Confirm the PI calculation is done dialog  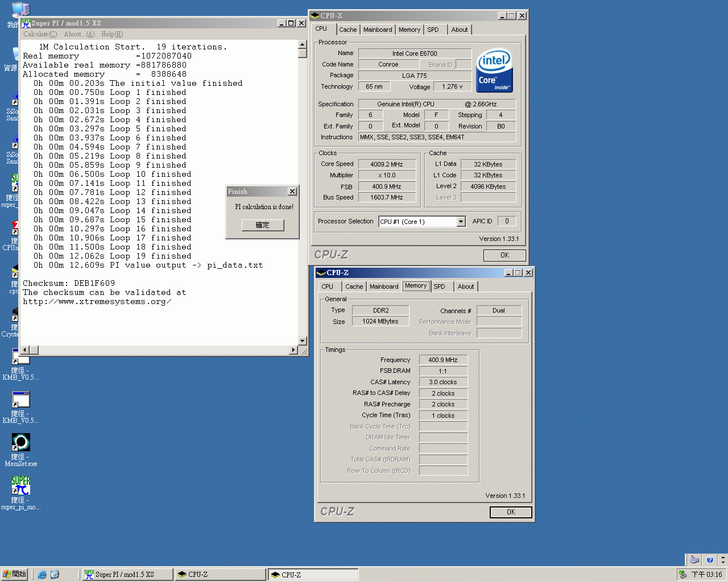click(x=262, y=225)
